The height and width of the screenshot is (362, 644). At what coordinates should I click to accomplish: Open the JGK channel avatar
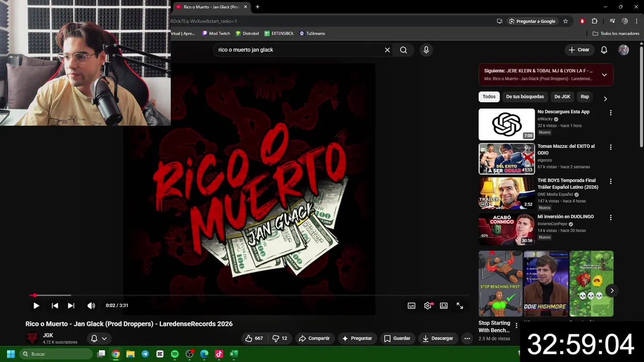point(32,338)
